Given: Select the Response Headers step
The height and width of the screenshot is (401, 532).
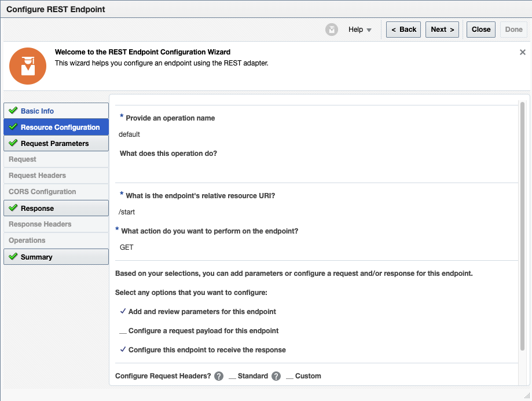Looking at the screenshot, I should click(x=56, y=224).
